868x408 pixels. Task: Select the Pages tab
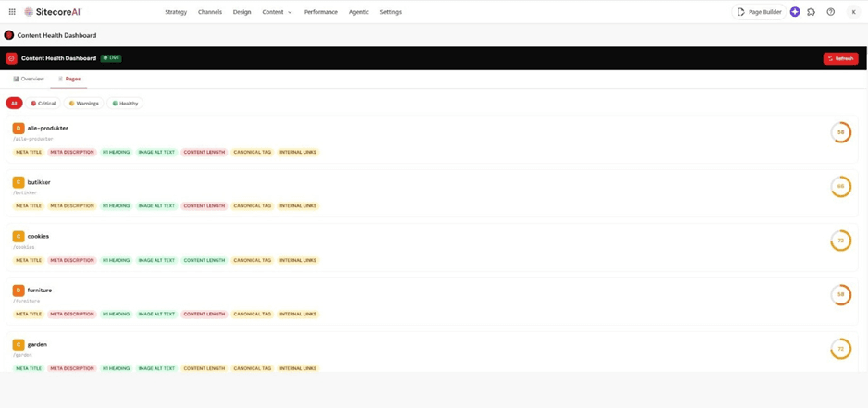click(69, 80)
